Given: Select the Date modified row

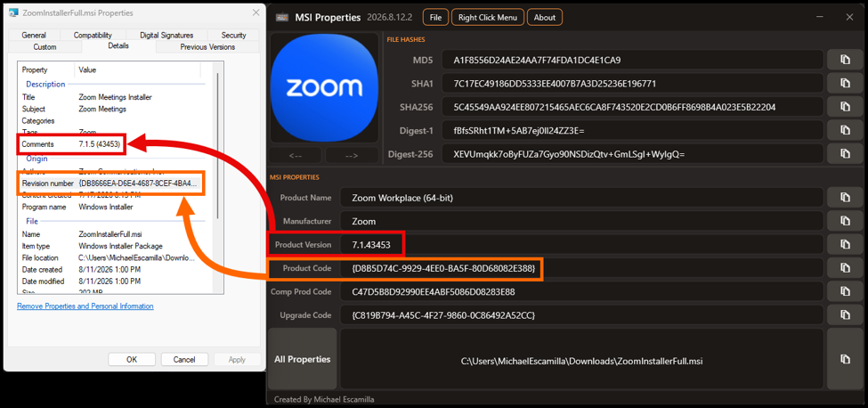Looking at the screenshot, I should [113, 282].
